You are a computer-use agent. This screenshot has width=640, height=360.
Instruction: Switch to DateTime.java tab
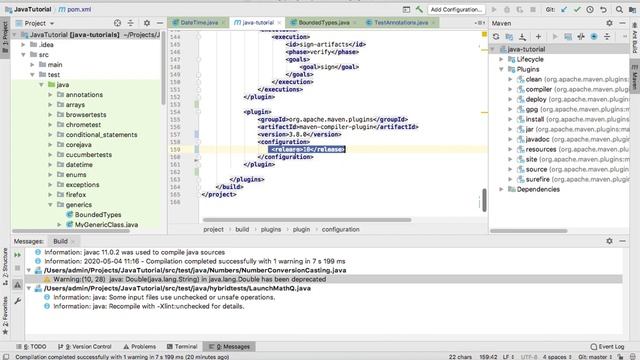click(x=199, y=22)
